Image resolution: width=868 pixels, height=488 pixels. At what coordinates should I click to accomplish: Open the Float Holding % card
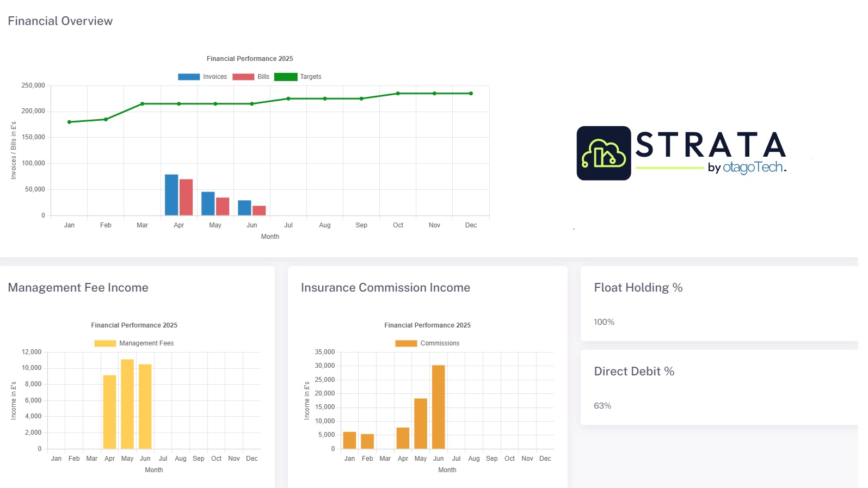[x=718, y=304]
